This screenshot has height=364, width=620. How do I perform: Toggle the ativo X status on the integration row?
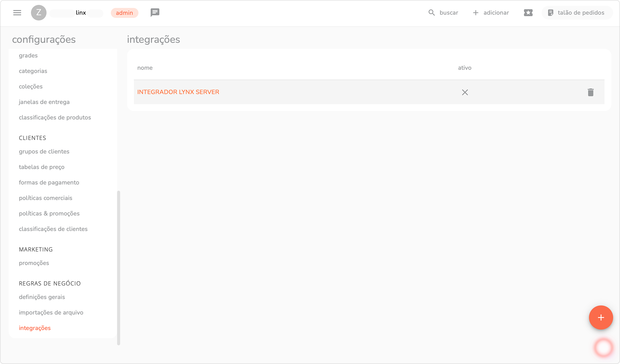click(465, 92)
